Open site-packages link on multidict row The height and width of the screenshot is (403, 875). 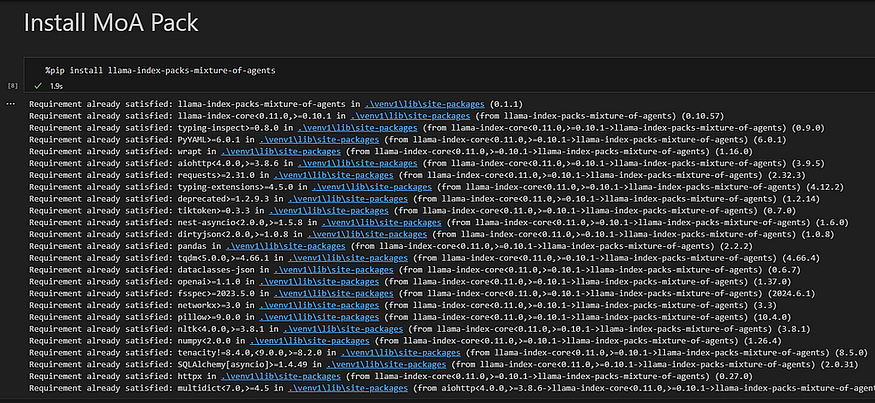pos(348,388)
